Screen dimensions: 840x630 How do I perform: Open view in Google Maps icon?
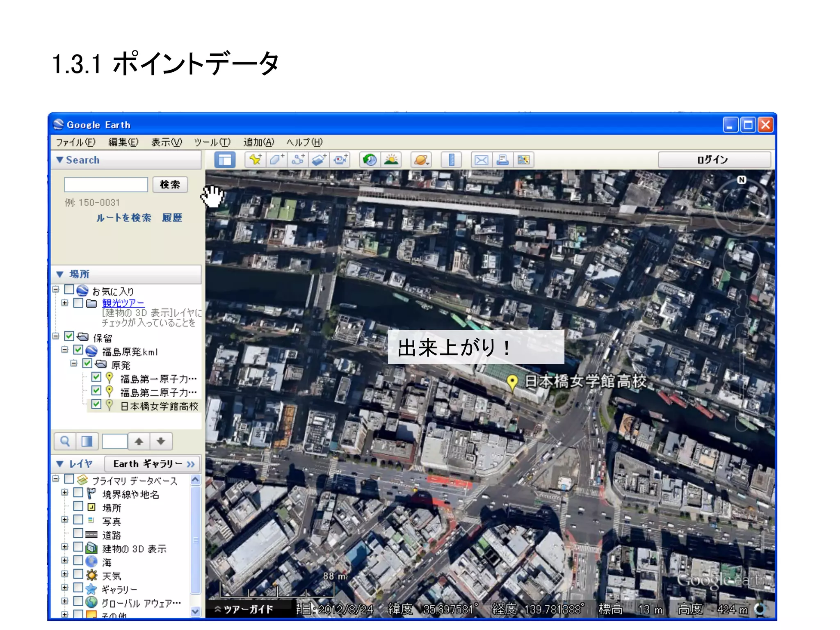click(x=523, y=160)
